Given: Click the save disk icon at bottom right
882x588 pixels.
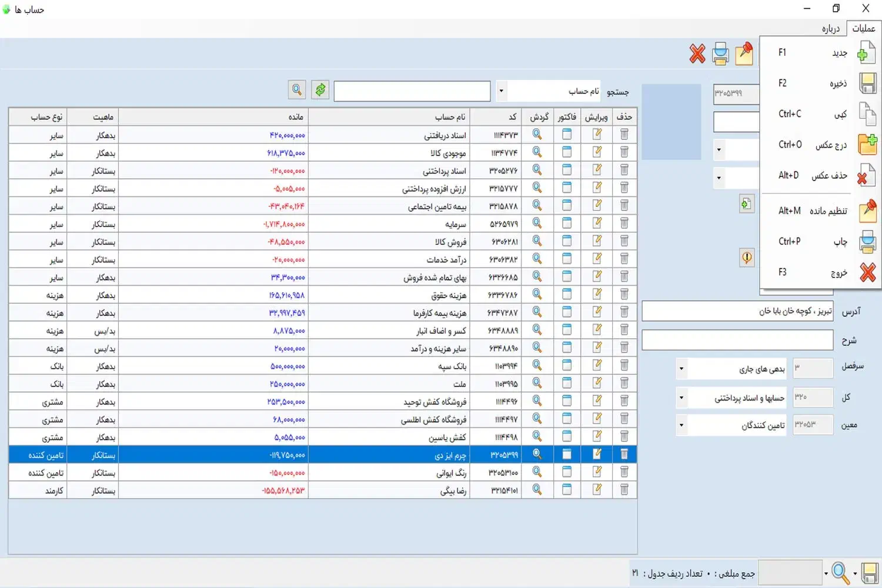Looking at the screenshot, I should (x=869, y=573).
